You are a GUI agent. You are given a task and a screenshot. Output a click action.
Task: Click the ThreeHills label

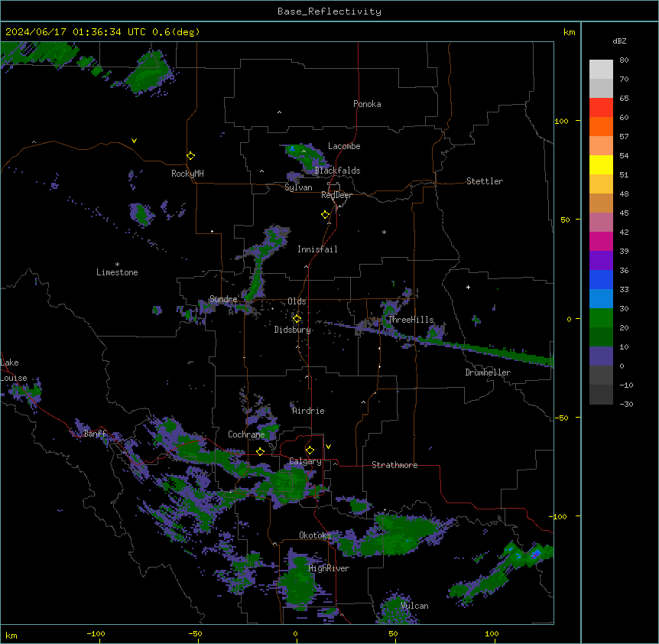(411, 320)
